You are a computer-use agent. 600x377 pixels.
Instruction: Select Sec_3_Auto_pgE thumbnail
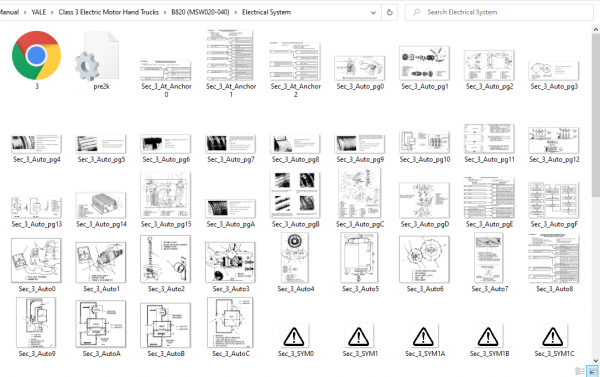[x=489, y=197]
